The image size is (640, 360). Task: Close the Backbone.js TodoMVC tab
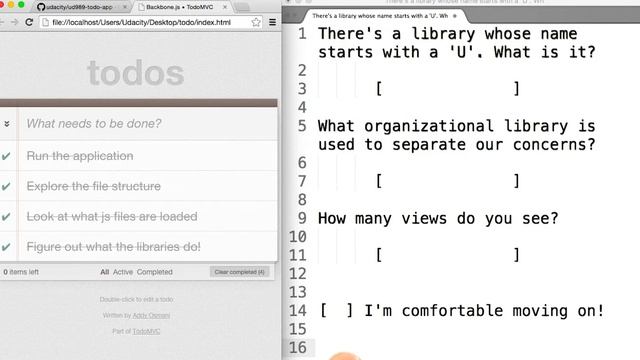[x=225, y=7]
